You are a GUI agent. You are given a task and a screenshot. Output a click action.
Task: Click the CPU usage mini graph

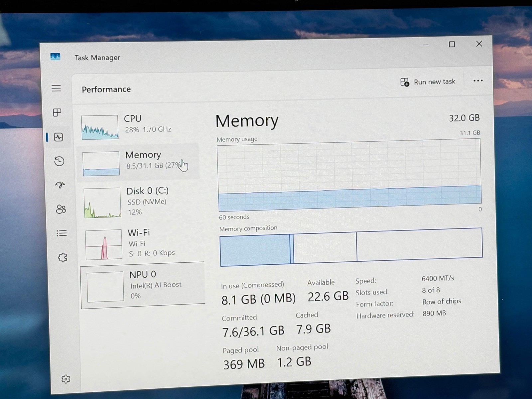coord(100,127)
